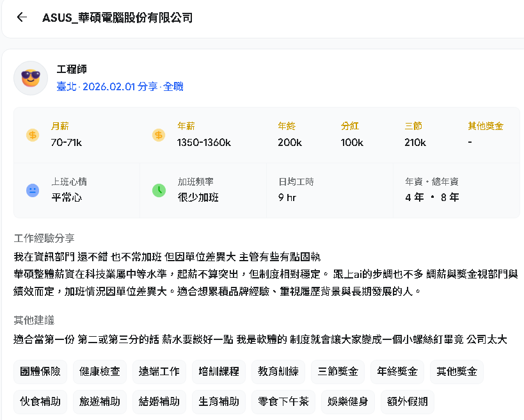Click the 工程師 job title
This screenshot has width=524, height=420.
click(x=72, y=69)
